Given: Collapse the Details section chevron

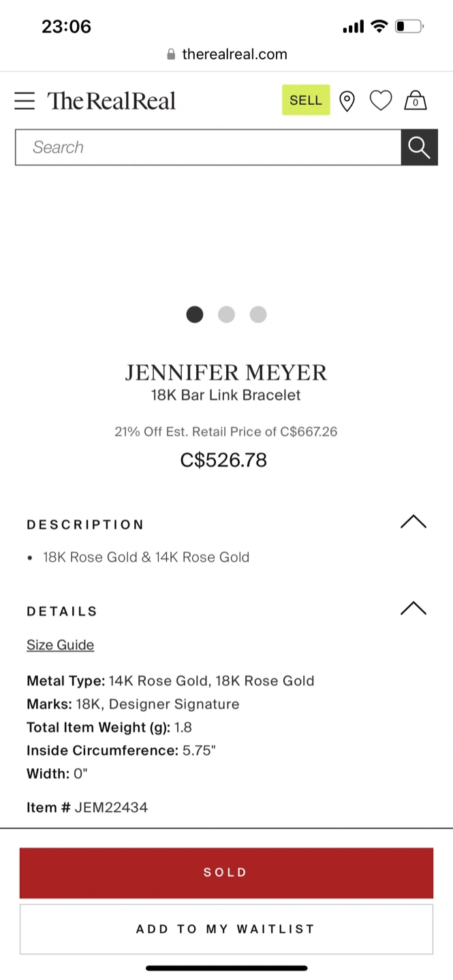Looking at the screenshot, I should (413, 608).
